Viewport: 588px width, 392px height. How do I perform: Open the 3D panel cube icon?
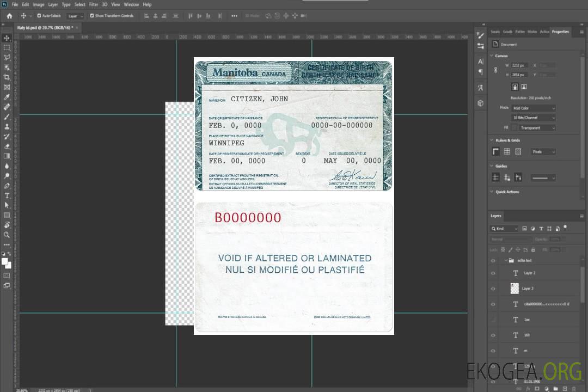point(480,103)
